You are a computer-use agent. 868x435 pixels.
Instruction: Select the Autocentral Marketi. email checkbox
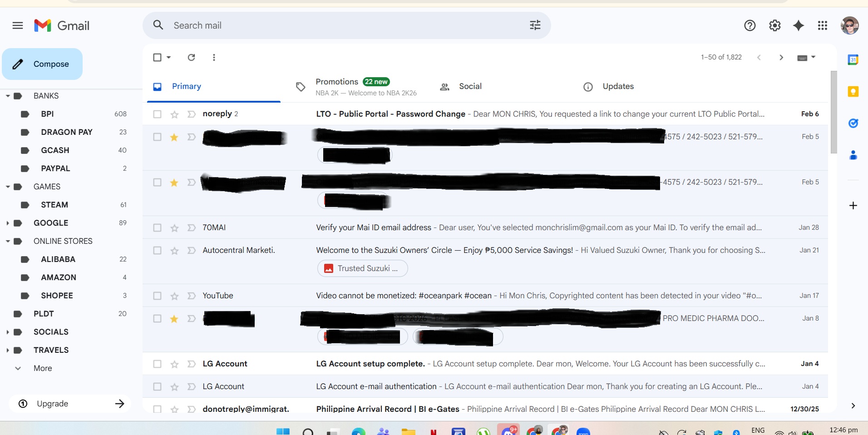[x=157, y=250]
